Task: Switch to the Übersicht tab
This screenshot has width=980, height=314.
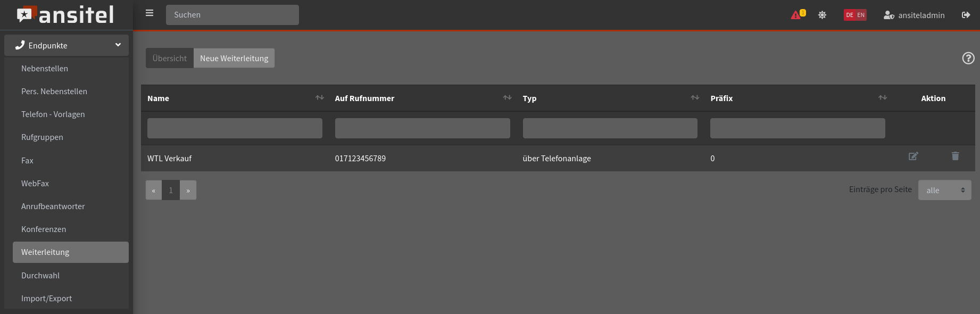Action: point(170,58)
